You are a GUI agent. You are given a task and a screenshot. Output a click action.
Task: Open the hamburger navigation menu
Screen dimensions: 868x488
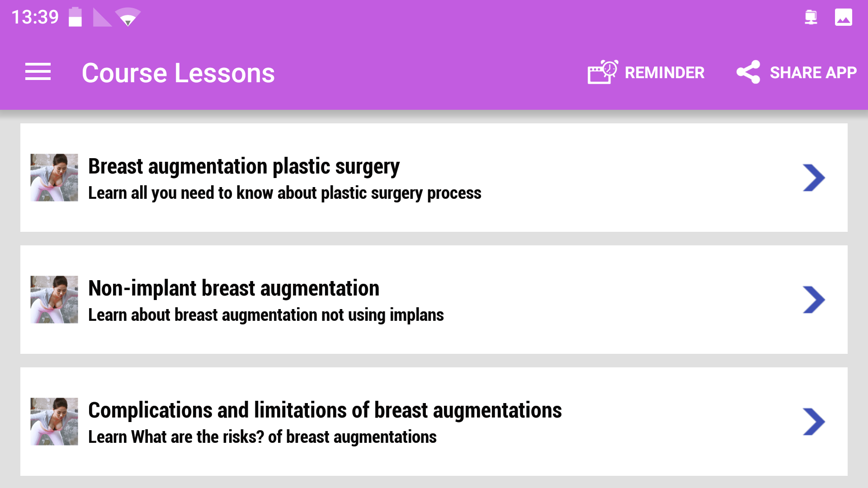[x=38, y=72]
